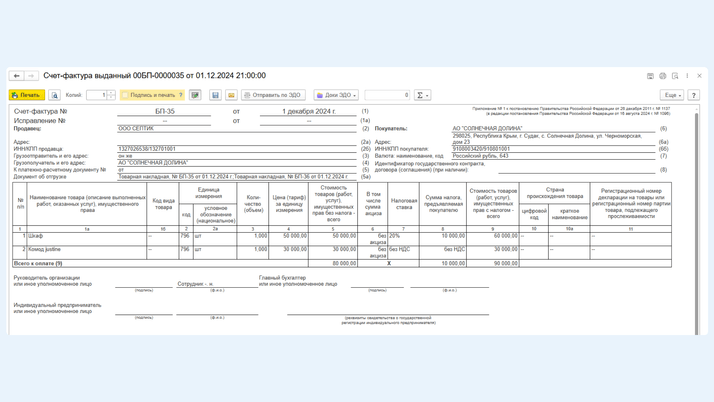Viewport: 714px width, 402px height.
Task: Open the vertical dots menu in title bar
Action: click(687, 76)
